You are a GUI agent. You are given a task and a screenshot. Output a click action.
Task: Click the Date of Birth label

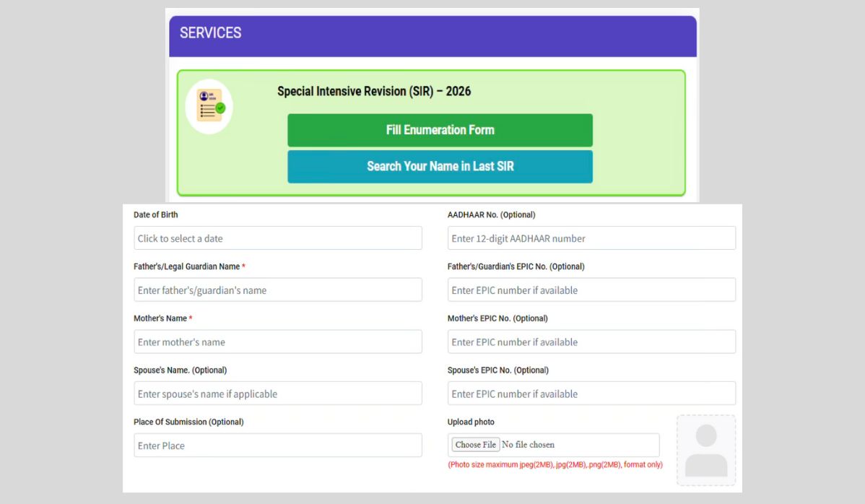(155, 214)
